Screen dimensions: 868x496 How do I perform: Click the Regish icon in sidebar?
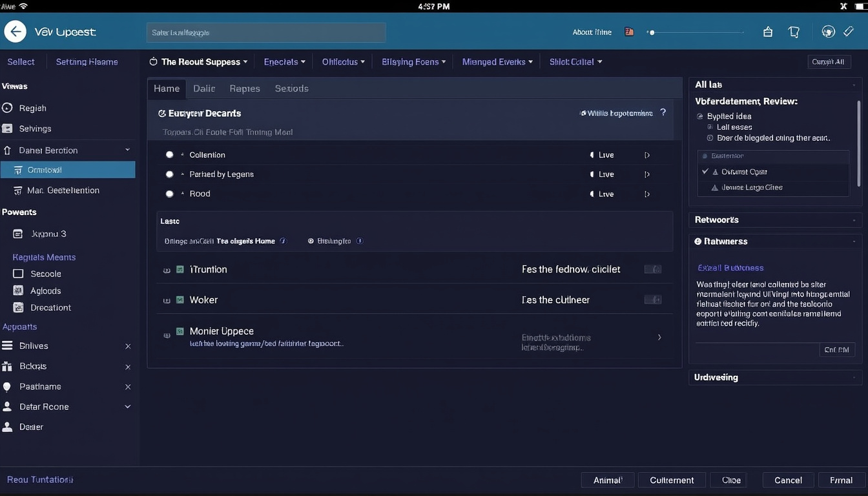click(8, 108)
